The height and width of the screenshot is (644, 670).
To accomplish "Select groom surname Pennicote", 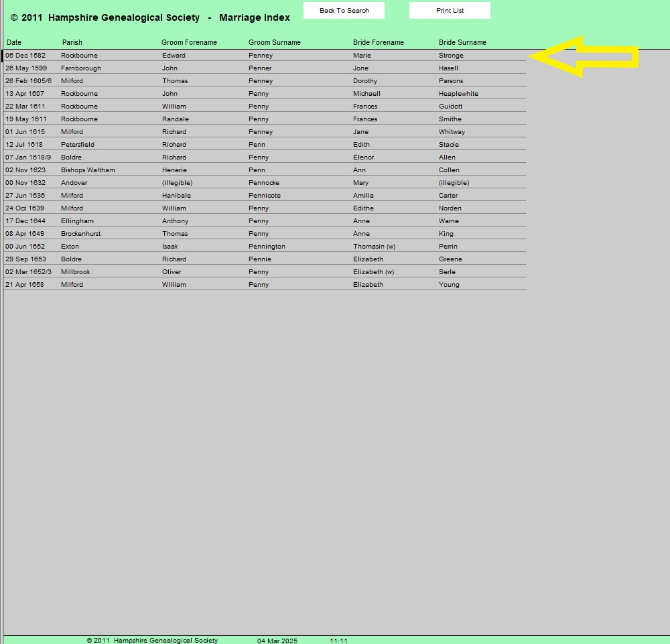I will pyautogui.click(x=265, y=196).
